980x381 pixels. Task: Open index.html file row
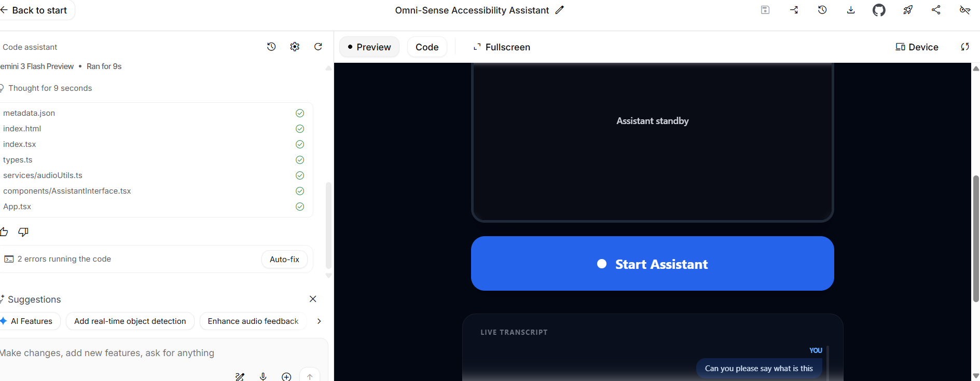(x=154, y=129)
